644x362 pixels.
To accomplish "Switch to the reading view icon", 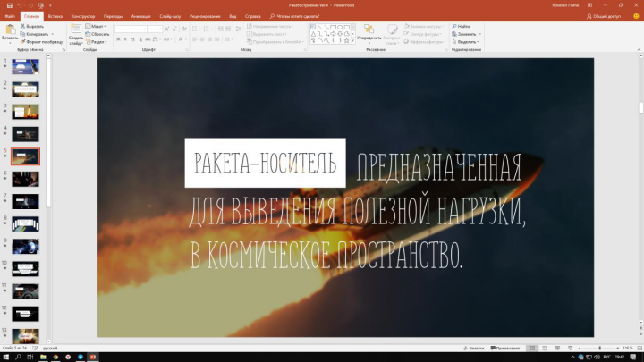I will (557, 348).
